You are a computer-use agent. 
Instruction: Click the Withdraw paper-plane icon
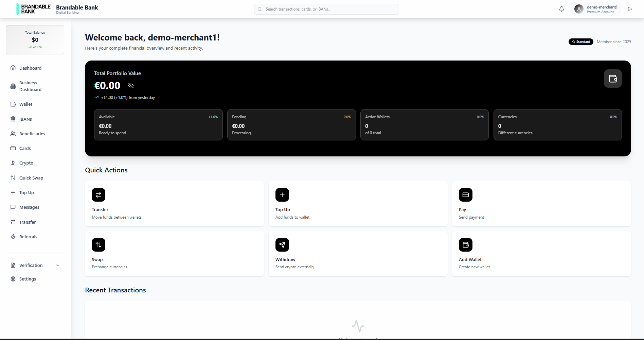click(x=282, y=245)
